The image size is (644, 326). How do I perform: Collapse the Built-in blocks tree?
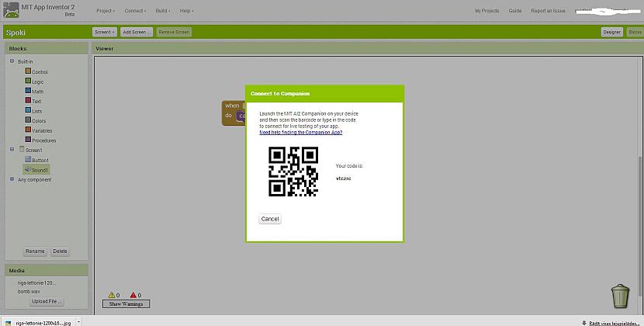12,61
